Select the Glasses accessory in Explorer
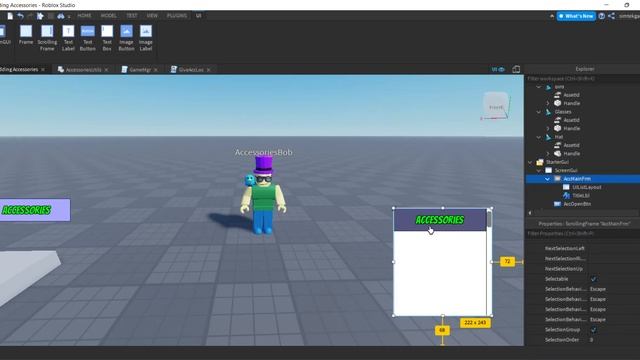The image size is (640, 360). (x=563, y=112)
